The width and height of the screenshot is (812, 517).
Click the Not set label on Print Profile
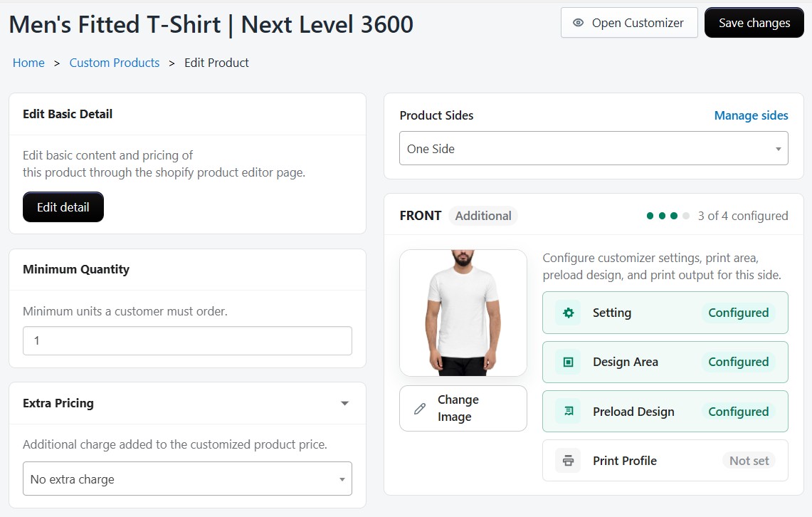(749, 461)
